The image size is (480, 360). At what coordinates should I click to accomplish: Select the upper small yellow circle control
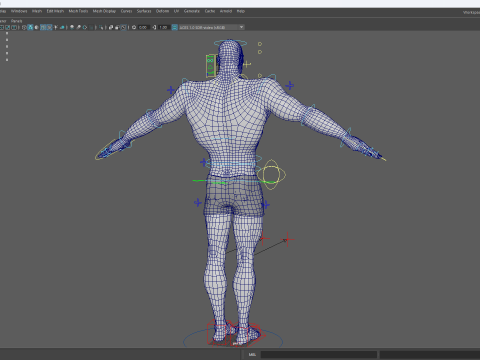tap(260, 44)
